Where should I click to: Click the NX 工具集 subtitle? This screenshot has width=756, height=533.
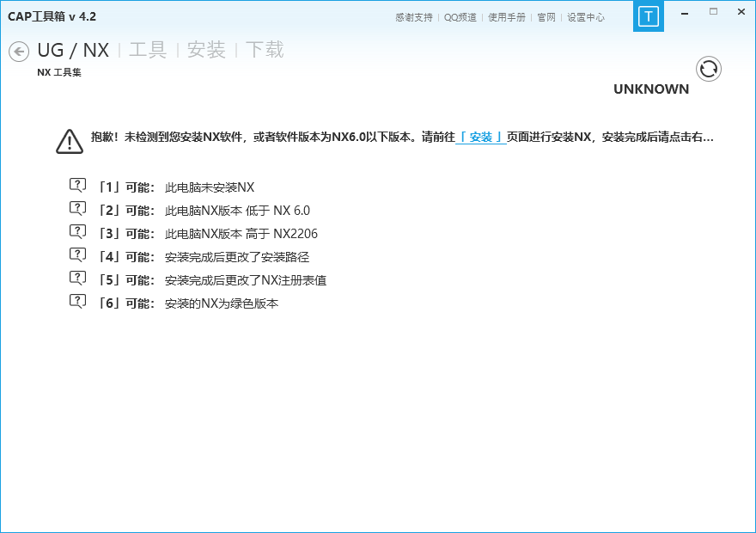(x=59, y=72)
